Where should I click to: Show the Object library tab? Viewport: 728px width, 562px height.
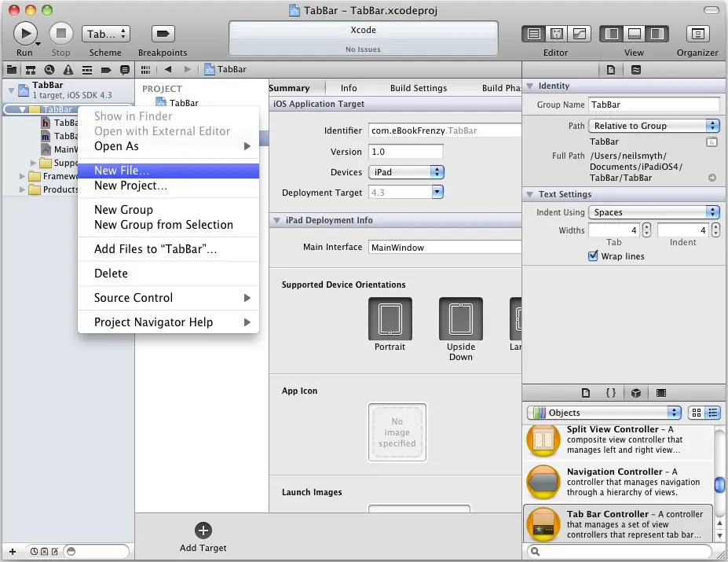tap(636, 393)
